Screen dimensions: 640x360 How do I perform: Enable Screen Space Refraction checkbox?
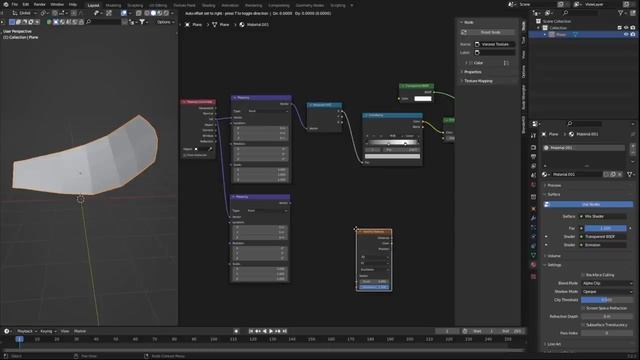point(583,308)
